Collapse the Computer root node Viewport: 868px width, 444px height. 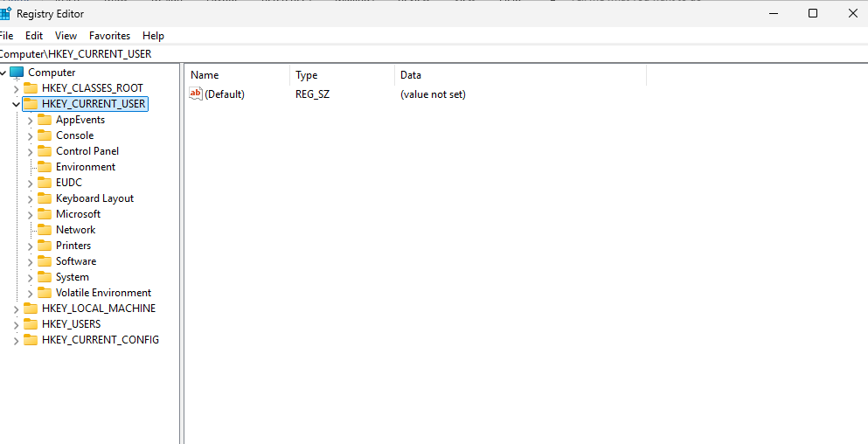[x=3, y=73]
